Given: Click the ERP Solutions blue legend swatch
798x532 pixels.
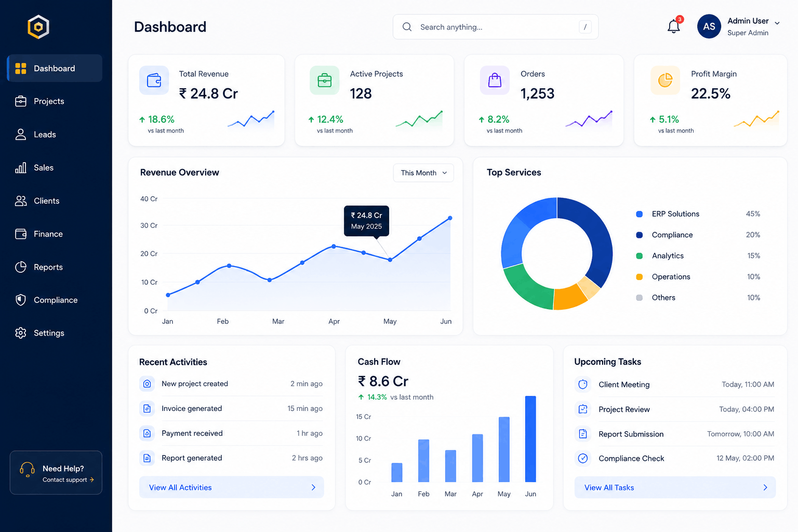Looking at the screenshot, I should click(640, 214).
